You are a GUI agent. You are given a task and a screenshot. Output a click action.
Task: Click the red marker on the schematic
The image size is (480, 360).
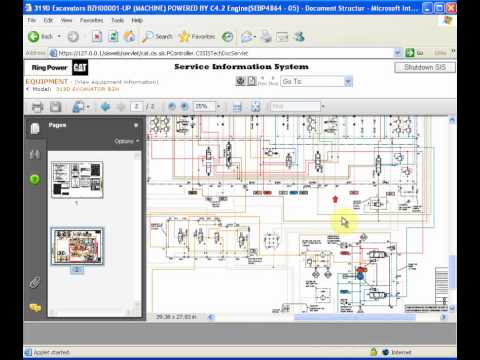(x=335, y=199)
